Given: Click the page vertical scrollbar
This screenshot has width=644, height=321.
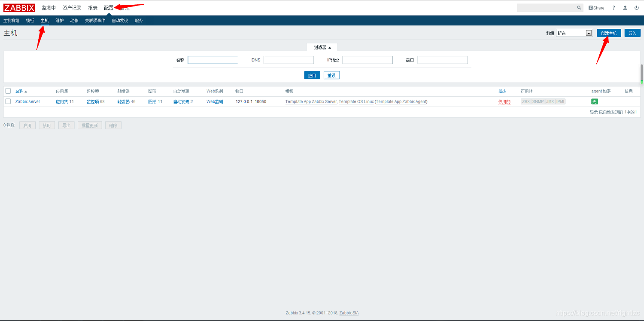Looking at the screenshot, I should [642, 74].
